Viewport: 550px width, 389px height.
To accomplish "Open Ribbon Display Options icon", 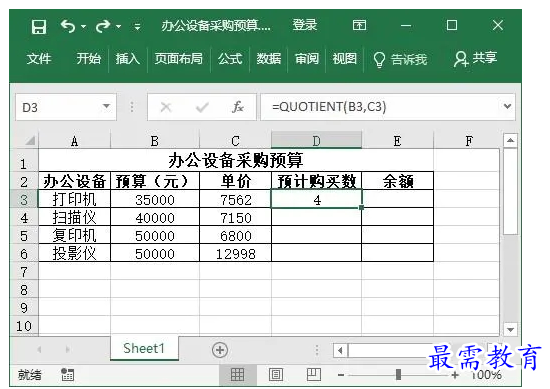I will point(359,25).
